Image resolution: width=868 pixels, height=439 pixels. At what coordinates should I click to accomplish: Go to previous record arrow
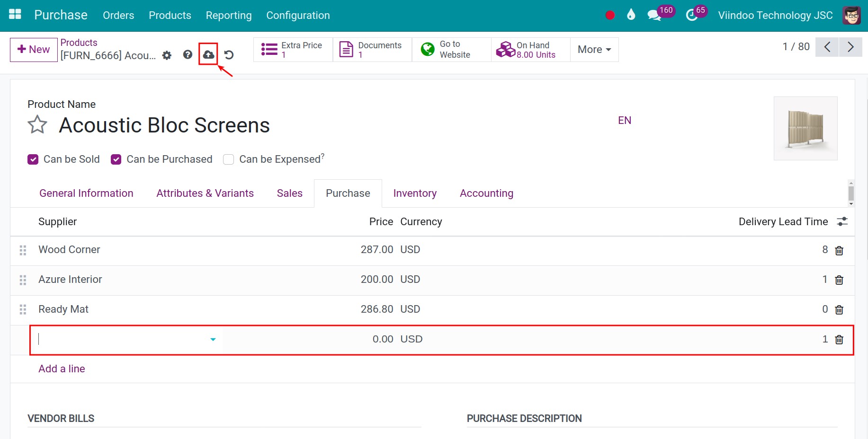(827, 47)
